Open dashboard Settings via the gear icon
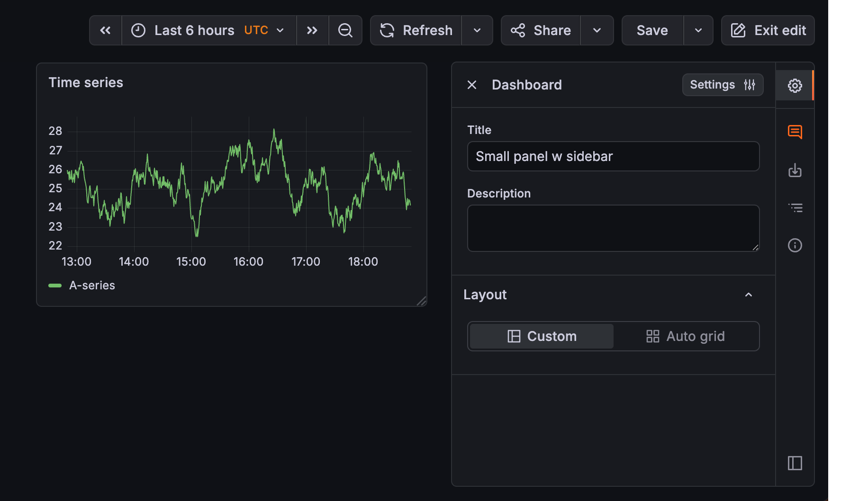This screenshot has width=868, height=501. click(x=795, y=85)
